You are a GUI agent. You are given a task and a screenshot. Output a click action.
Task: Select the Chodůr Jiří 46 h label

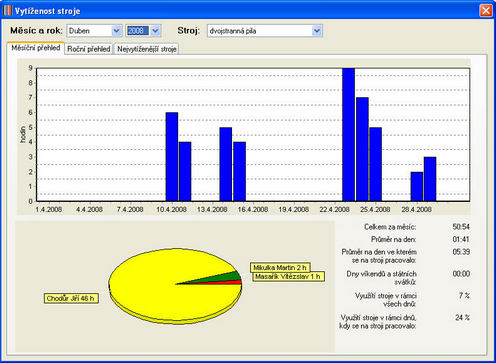[71, 298]
